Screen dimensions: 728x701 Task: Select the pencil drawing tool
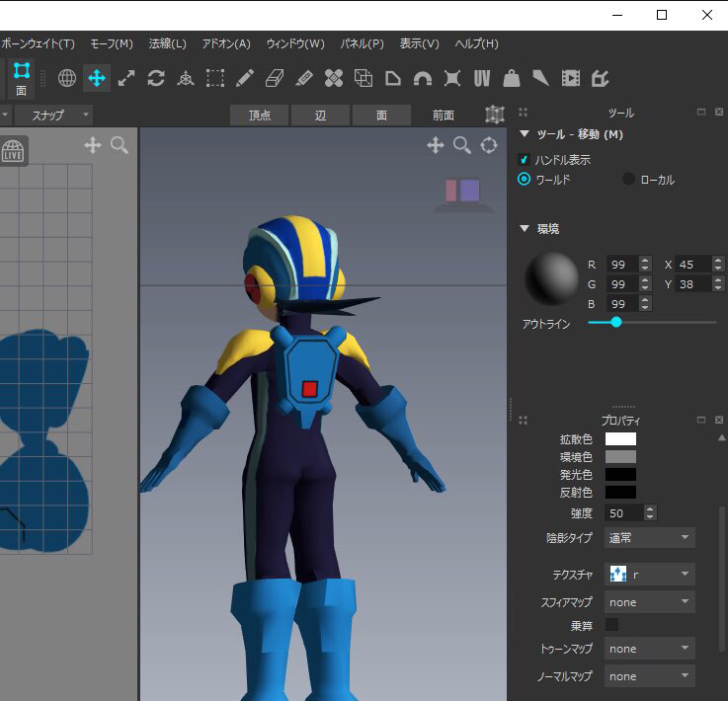[x=245, y=78]
